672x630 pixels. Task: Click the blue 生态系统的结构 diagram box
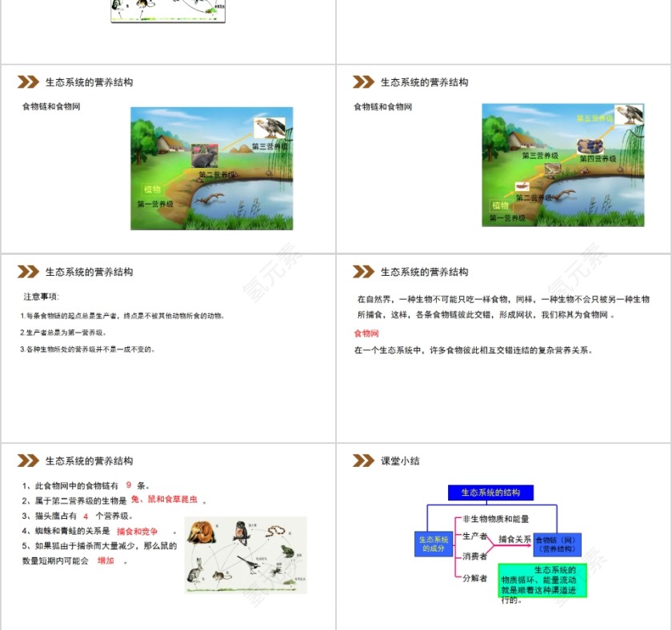coord(491,493)
